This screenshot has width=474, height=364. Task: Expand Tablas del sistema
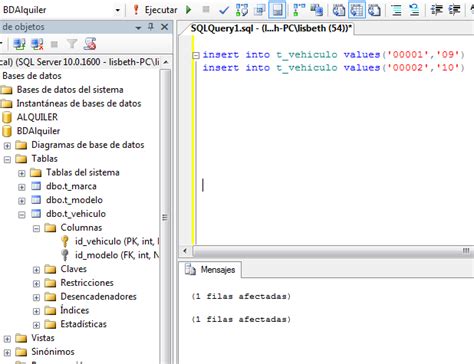pyautogui.click(x=22, y=173)
